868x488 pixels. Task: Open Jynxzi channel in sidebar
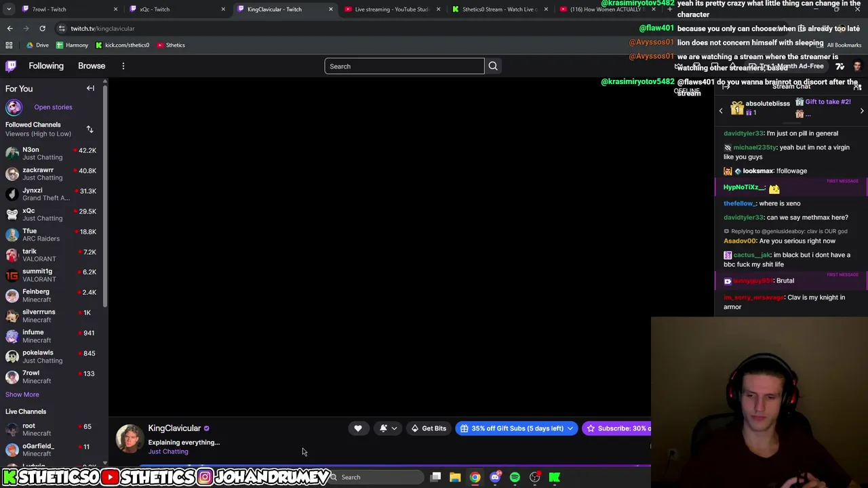(52, 194)
